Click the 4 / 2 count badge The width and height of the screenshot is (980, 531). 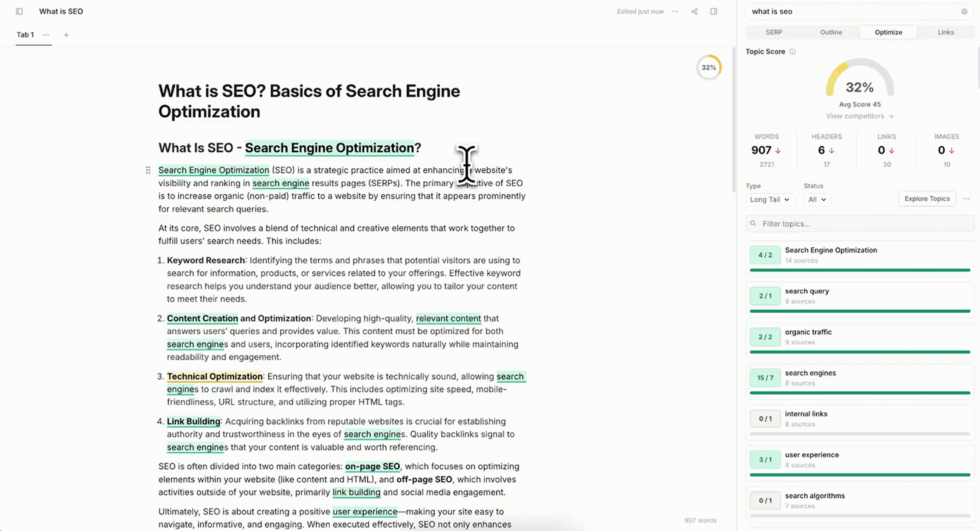click(x=765, y=255)
